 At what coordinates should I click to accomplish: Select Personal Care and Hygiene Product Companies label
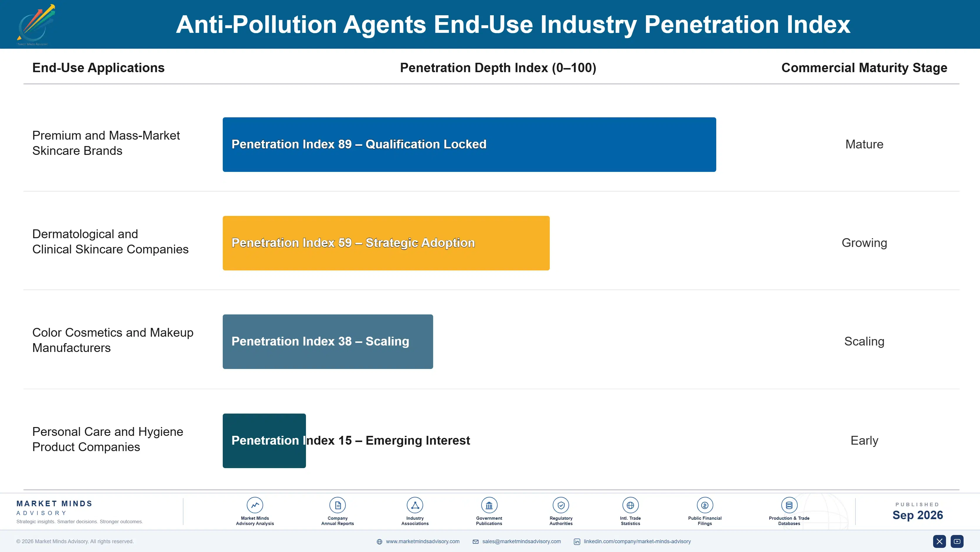(x=108, y=439)
